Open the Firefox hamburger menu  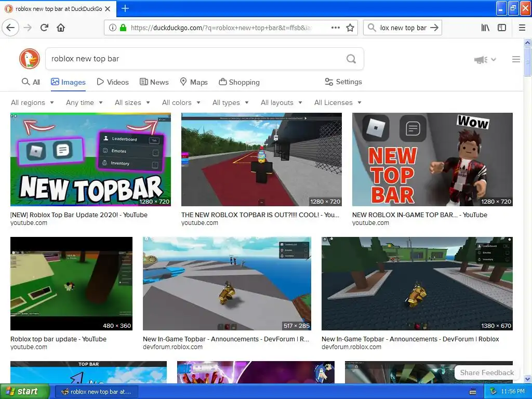(522, 28)
